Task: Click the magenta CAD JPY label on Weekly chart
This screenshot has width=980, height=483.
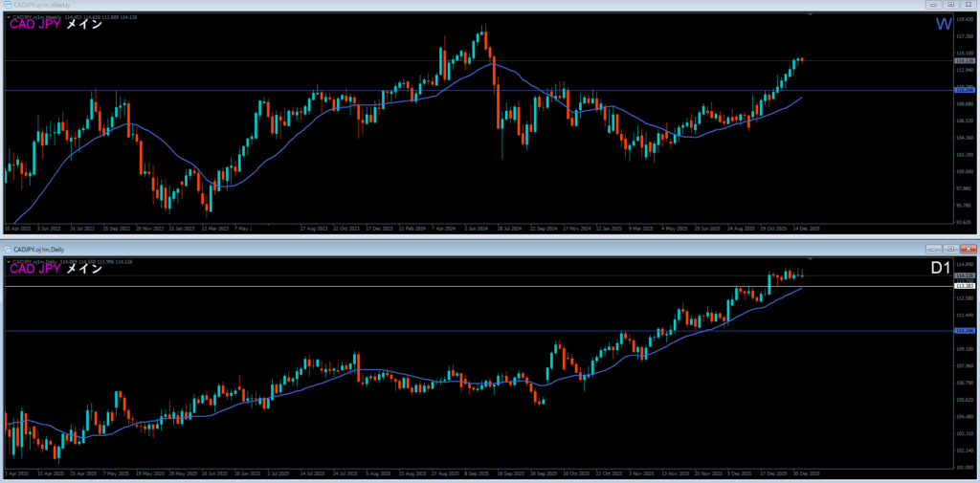Action: coord(34,25)
